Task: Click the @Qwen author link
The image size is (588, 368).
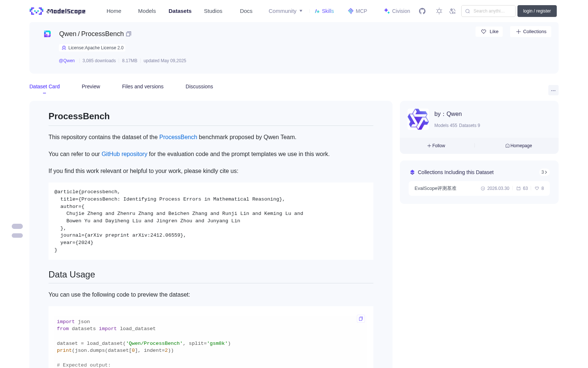Action: click(67, 61)
